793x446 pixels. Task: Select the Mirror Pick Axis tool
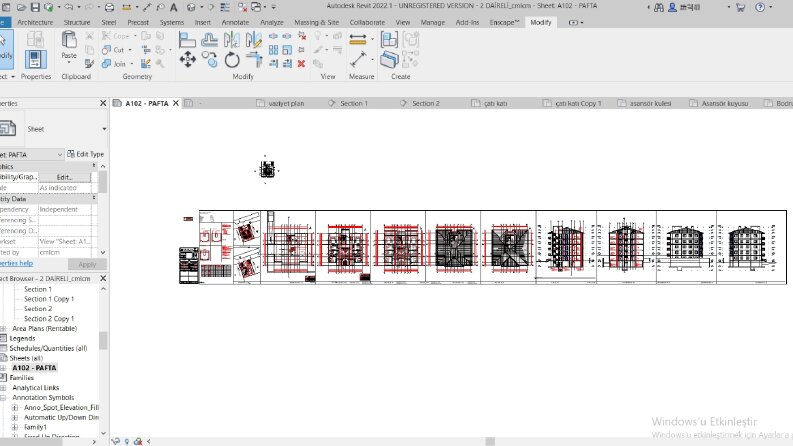pyautogui.click(x=232, y=40)
